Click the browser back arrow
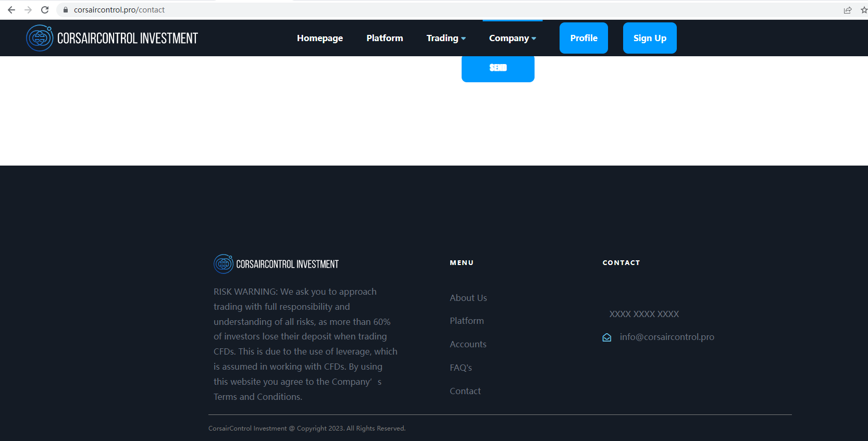Viewport: 868px width, 441px height. tap(11, 10)
